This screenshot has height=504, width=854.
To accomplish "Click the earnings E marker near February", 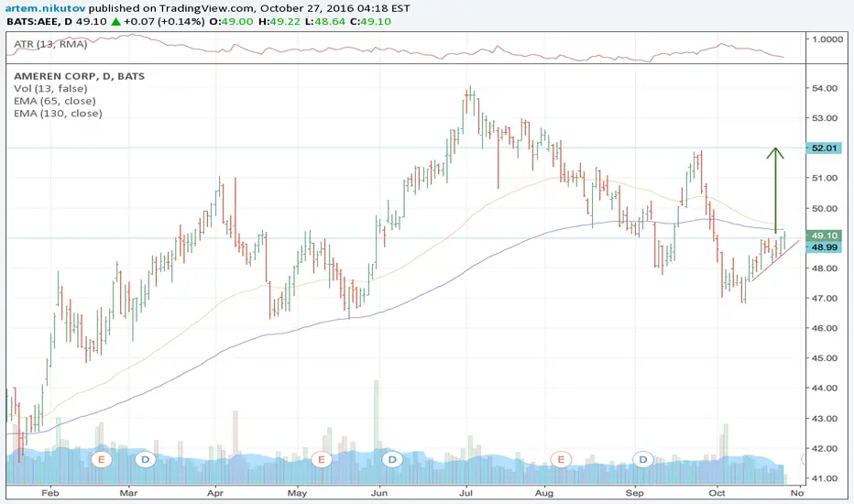I will (102, 459).
